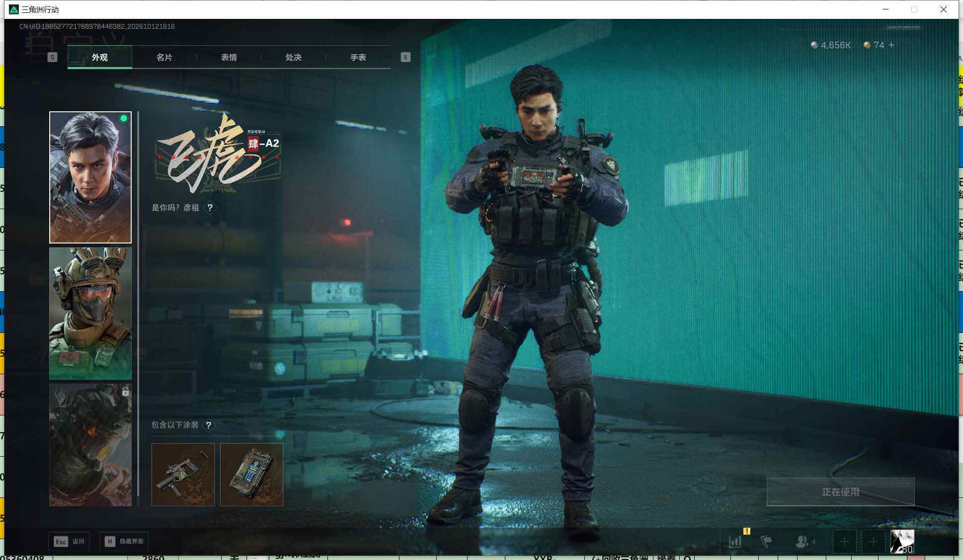Open the friends list icon showing 4
The image size is (963, 560).
point(805,541)
